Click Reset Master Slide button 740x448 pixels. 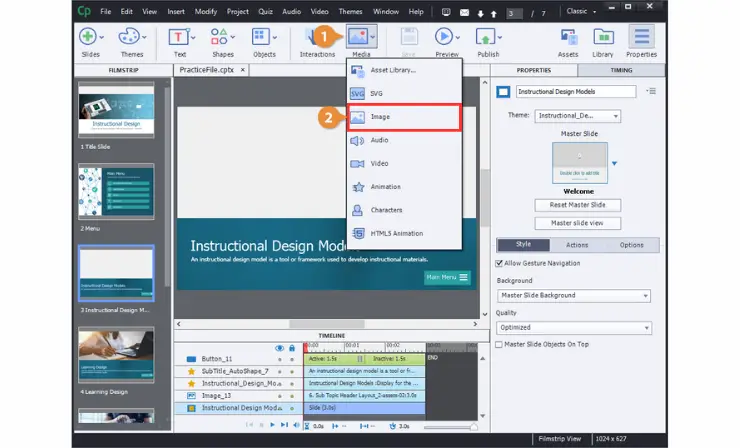578,205
